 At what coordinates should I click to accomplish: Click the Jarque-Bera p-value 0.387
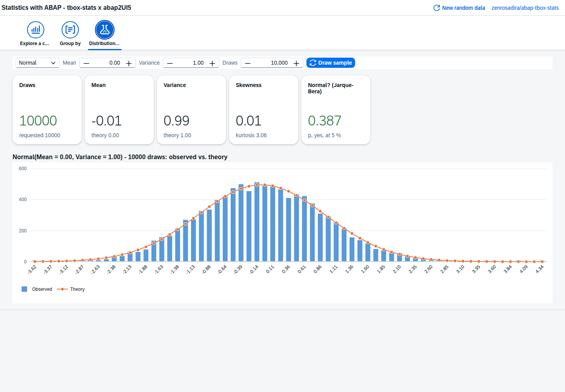[x=324, y=121]
